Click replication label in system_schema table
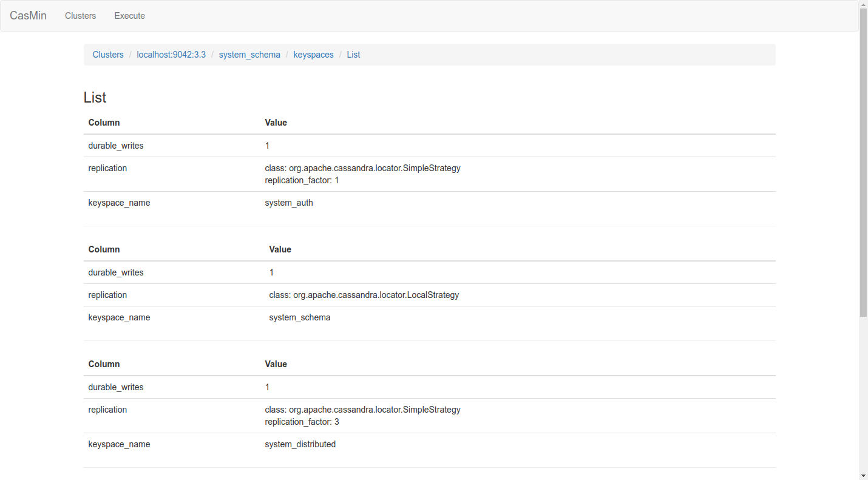The image size is (868, 480). 107,295
